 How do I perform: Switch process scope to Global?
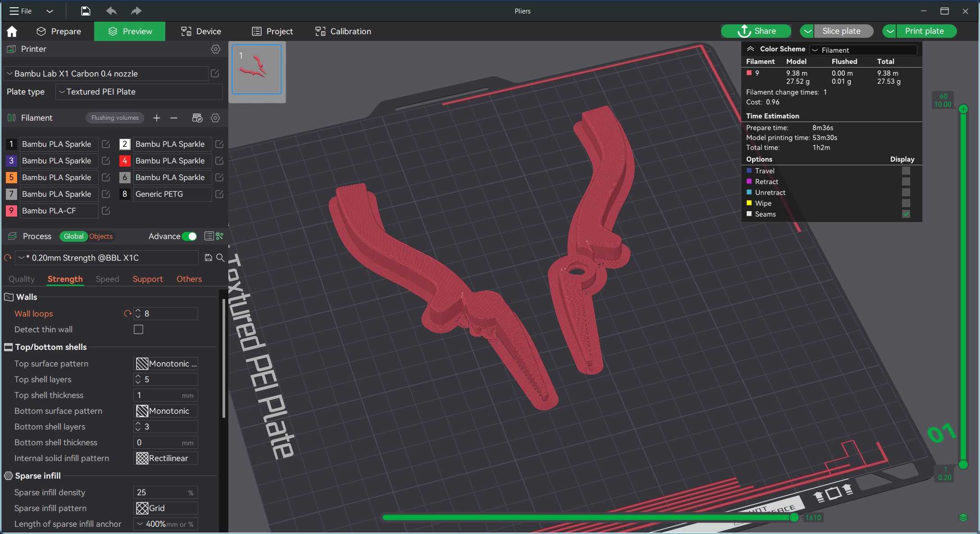(73, 236)
